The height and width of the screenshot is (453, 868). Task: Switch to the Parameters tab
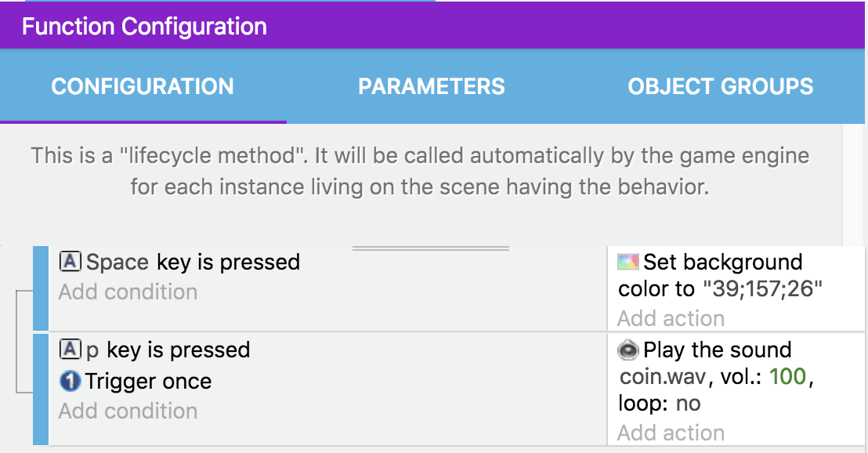click(x=431, y=86)
